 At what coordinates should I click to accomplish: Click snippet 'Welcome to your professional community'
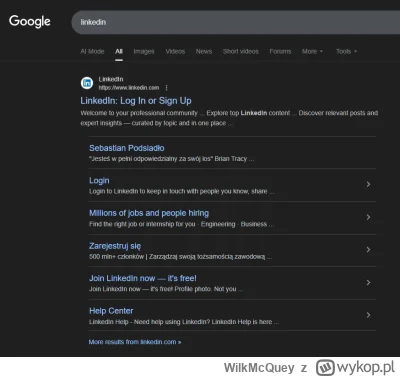click(x=139, y=113)
